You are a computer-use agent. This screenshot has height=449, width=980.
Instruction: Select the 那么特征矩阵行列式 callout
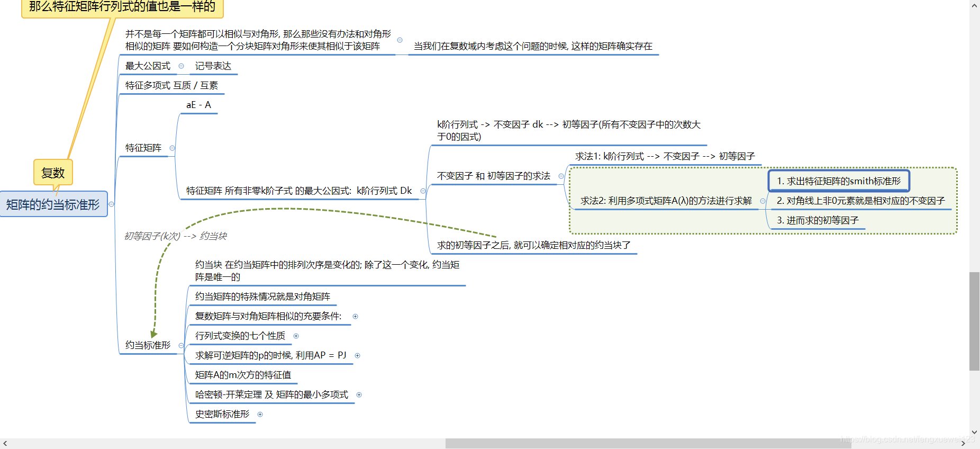pyautogui.click(x=122, y=7)
